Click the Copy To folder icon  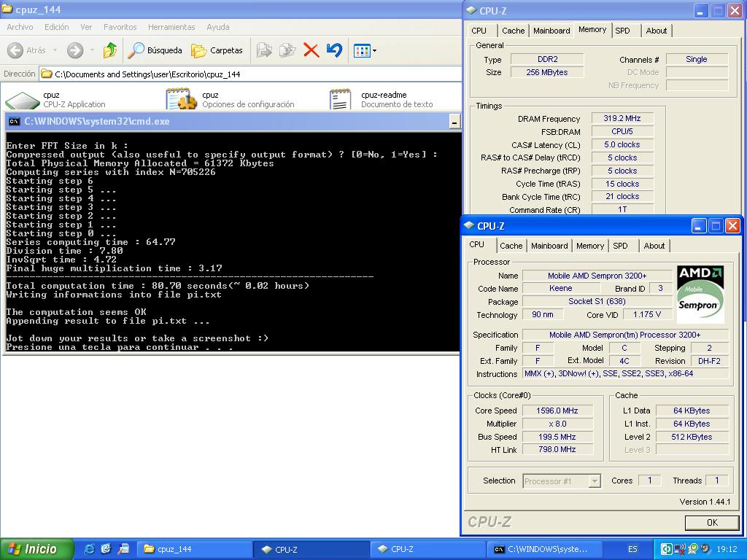[287, 50]
